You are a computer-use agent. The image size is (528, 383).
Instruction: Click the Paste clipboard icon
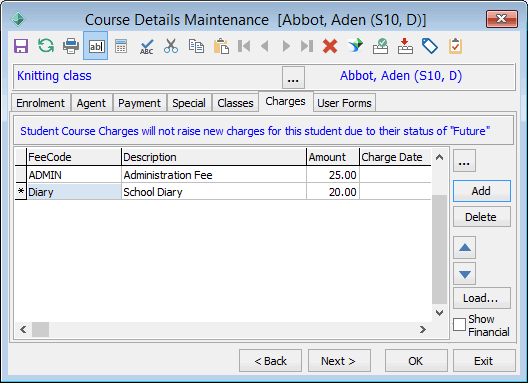click(221, 46)
